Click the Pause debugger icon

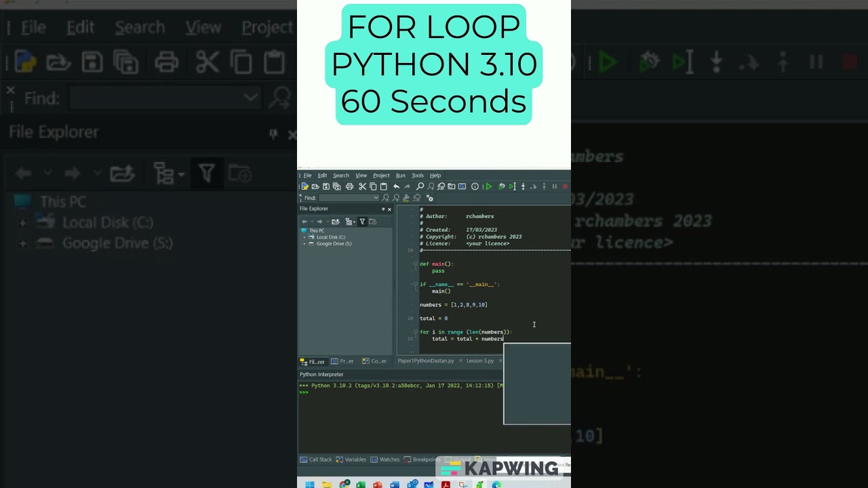click(555, 186)
